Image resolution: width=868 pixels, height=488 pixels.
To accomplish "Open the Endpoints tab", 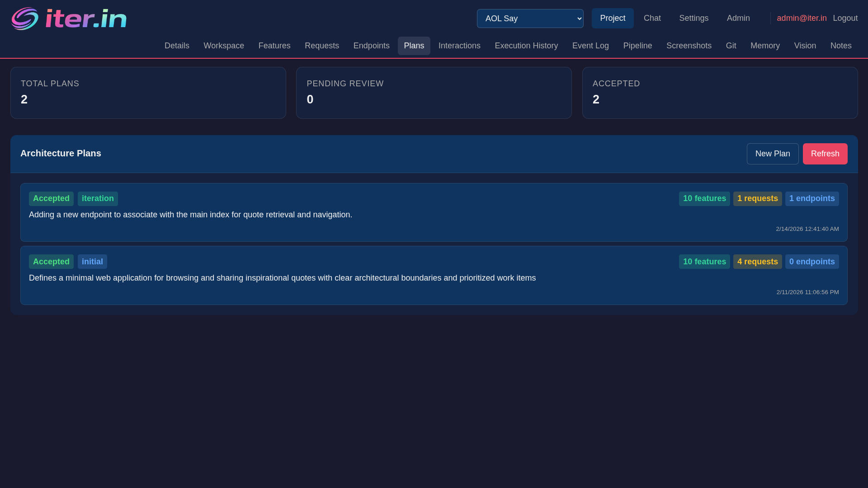I will [x=371, y=46].
